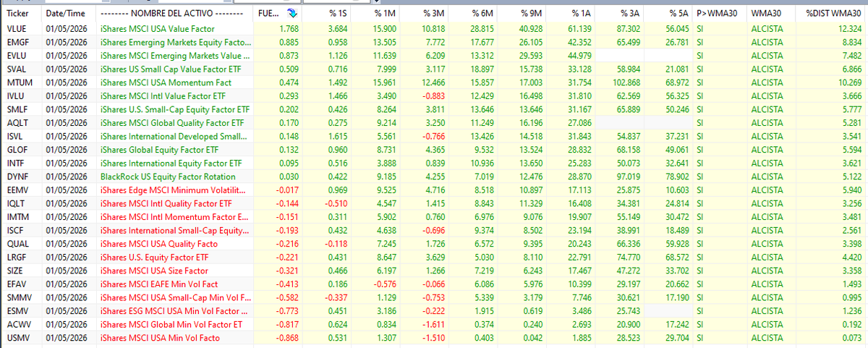Click iShares MSCI USA Value Factor name
868x348 pixels.
click(x=158, y=28)
